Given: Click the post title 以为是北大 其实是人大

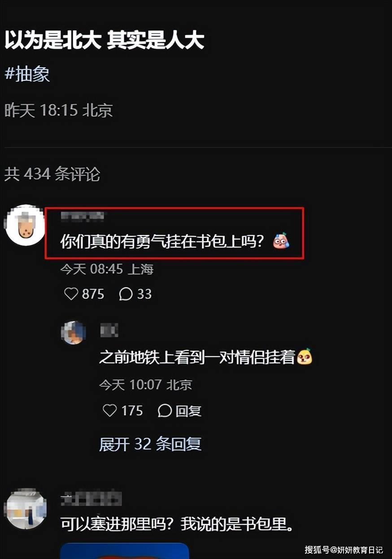Looking at the screenshot, I should (x=105, y=40).
